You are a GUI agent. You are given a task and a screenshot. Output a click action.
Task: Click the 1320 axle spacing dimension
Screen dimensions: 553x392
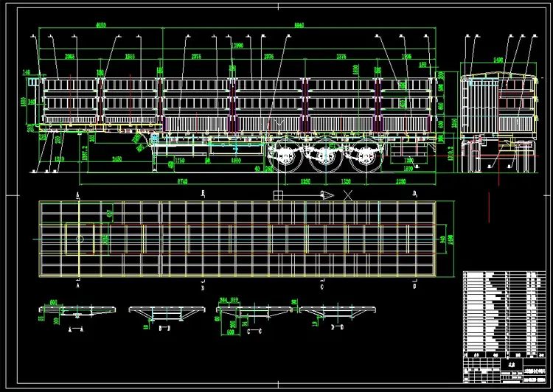tap(346, 181)
